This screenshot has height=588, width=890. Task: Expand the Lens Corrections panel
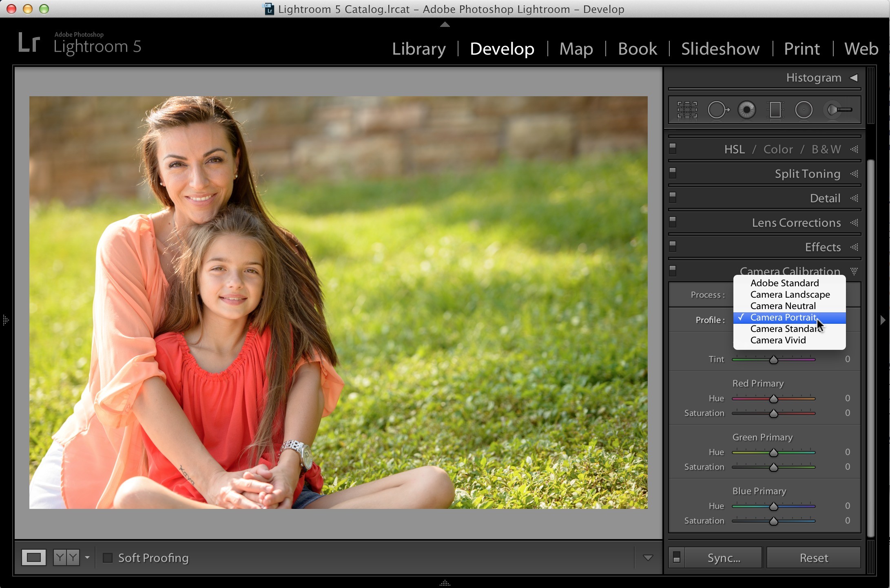796,223
